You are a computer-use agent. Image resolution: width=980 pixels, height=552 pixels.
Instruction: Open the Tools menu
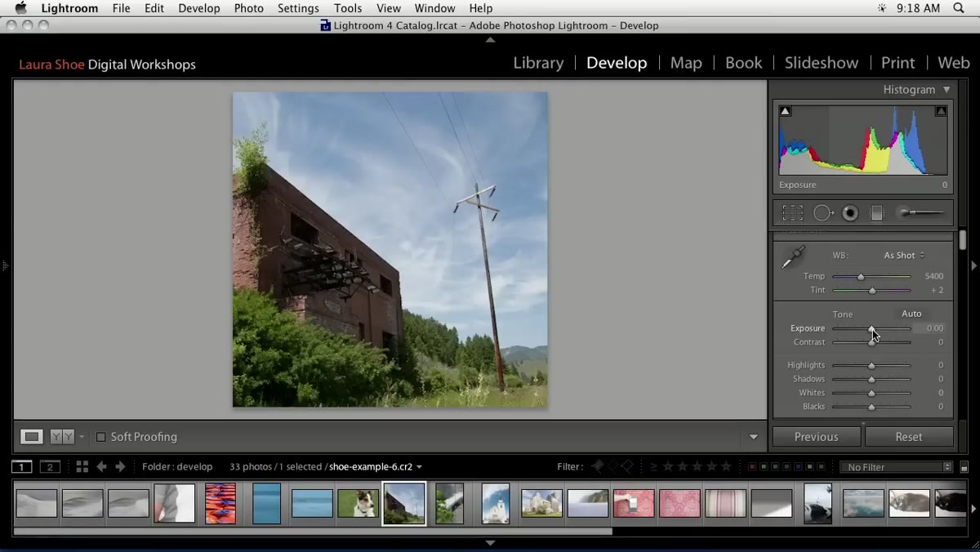click(x=348, y=8)
